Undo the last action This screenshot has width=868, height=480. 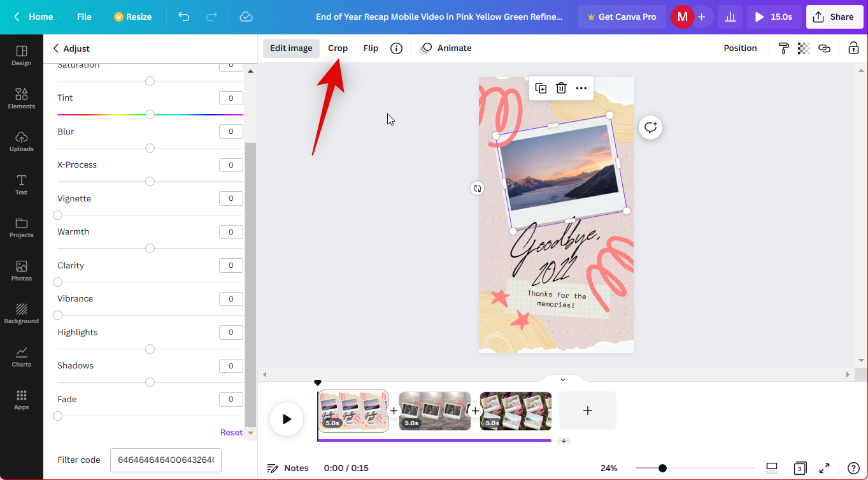pyautogui.click(x=184, y=17)
